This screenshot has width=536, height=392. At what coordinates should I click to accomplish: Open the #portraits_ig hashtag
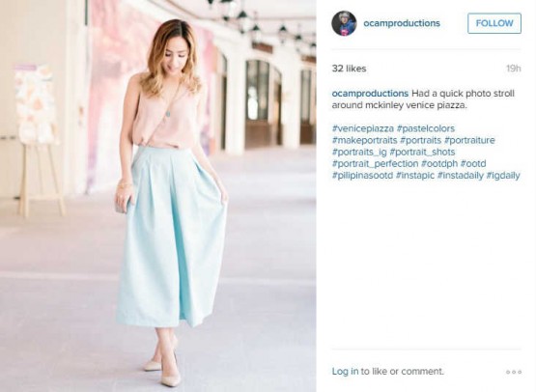coord(359,152)
